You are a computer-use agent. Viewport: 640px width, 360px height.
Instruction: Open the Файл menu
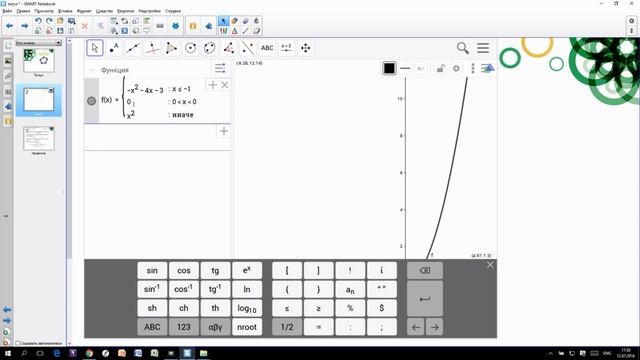pyautogui.click(x=7, y=11)
